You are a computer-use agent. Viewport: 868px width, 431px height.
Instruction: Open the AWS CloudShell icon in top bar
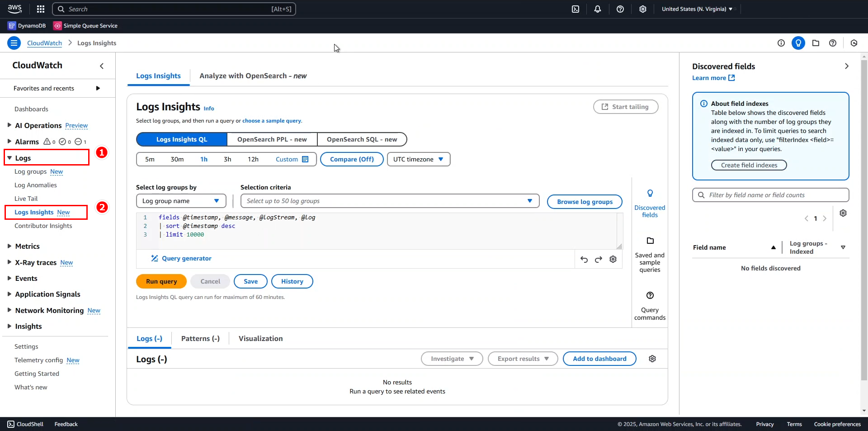(575, 9)
